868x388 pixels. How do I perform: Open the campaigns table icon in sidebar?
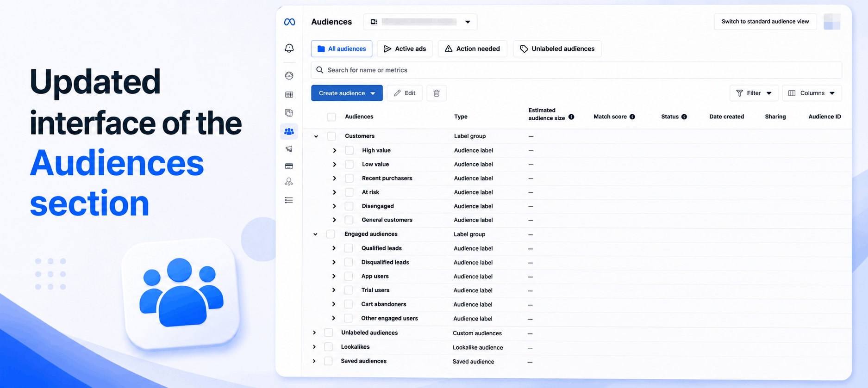tap(289, 94)
